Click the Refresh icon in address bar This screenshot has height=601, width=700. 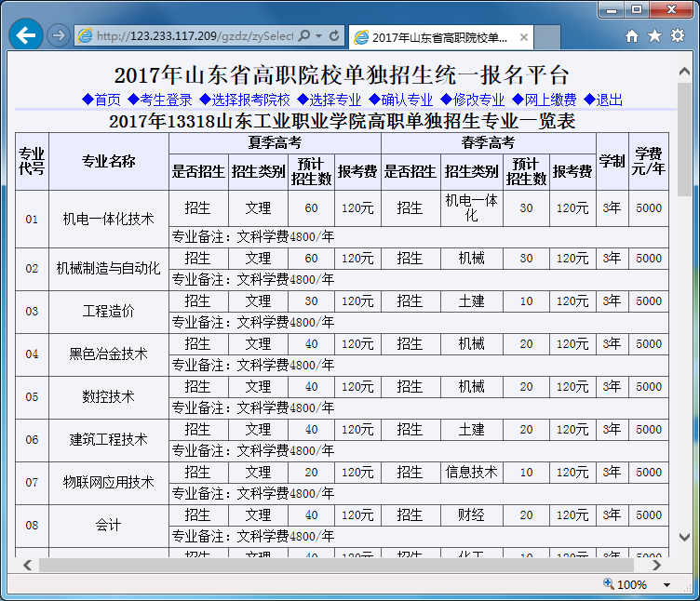tap(335, 35)
